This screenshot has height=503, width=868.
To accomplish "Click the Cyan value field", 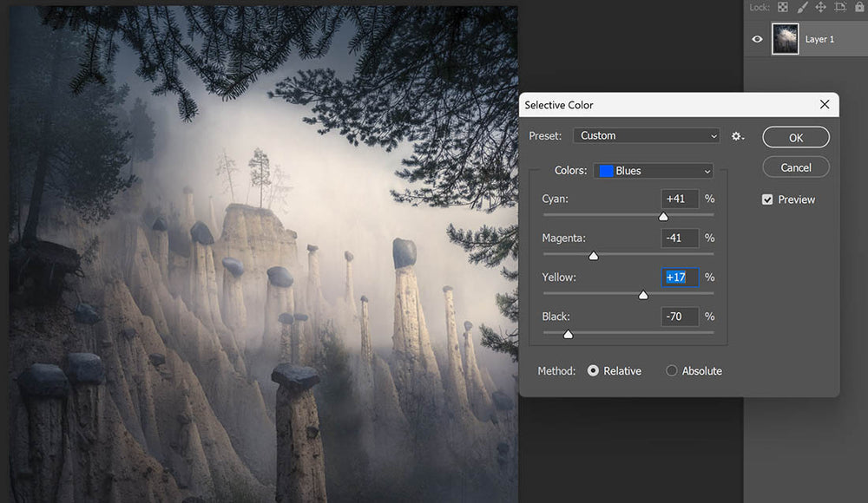I will pos(680,199).
